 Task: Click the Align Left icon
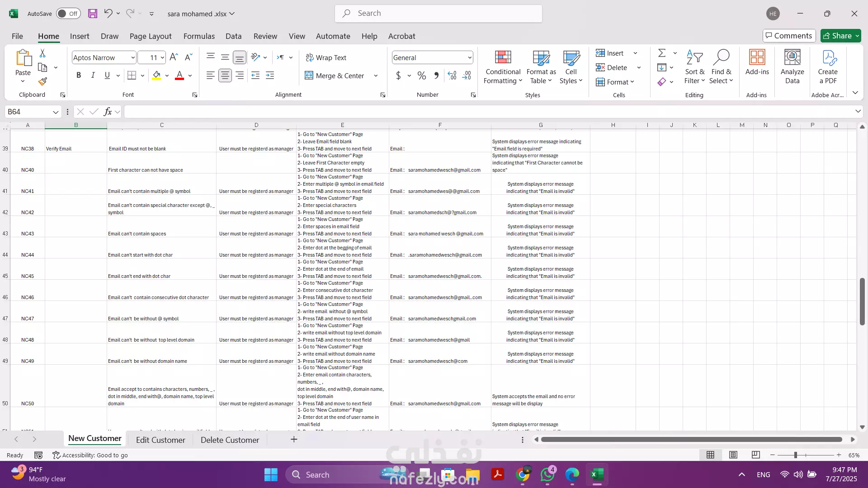[x=210, y=75]
